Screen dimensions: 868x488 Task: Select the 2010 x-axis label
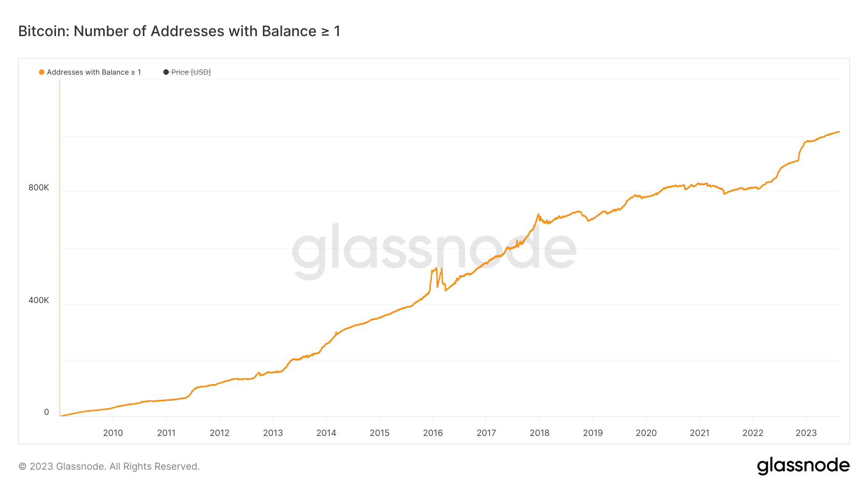coord(113,433)
